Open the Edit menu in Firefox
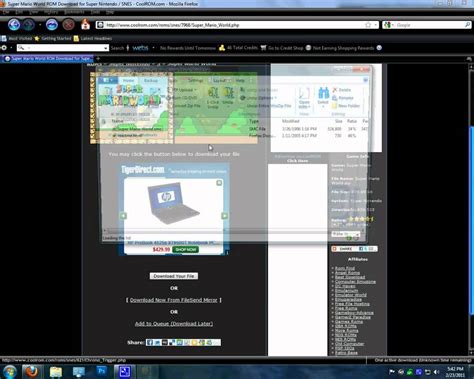 click(x=19, y=12)
